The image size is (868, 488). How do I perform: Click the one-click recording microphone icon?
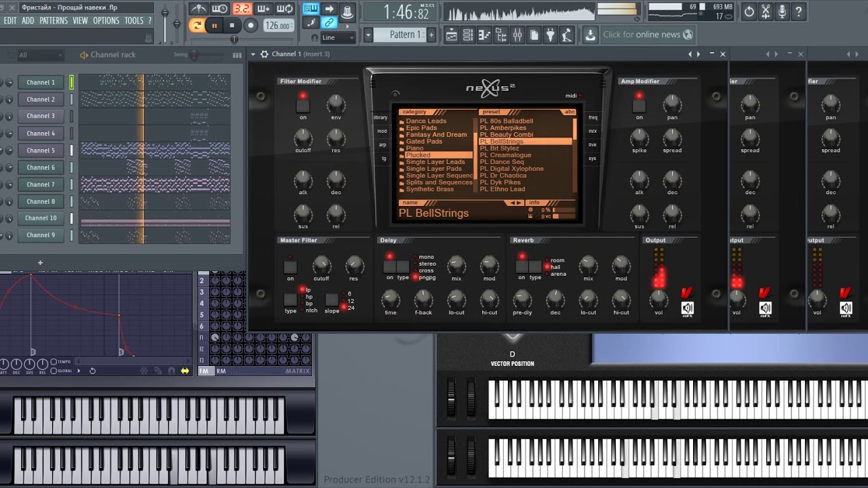coord(783,11)
